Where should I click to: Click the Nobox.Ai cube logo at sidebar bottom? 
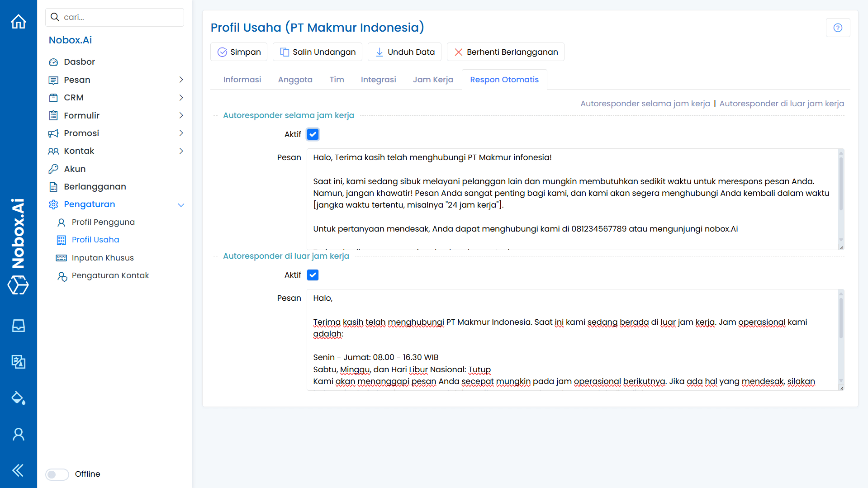point(18,285)
